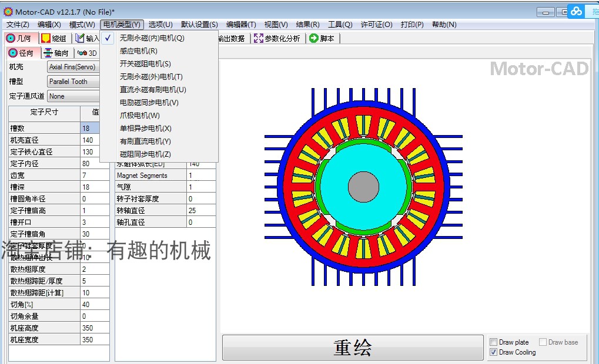Click the cloud icon at top right
Screen dimensions: 599x364
coord(577,11)
